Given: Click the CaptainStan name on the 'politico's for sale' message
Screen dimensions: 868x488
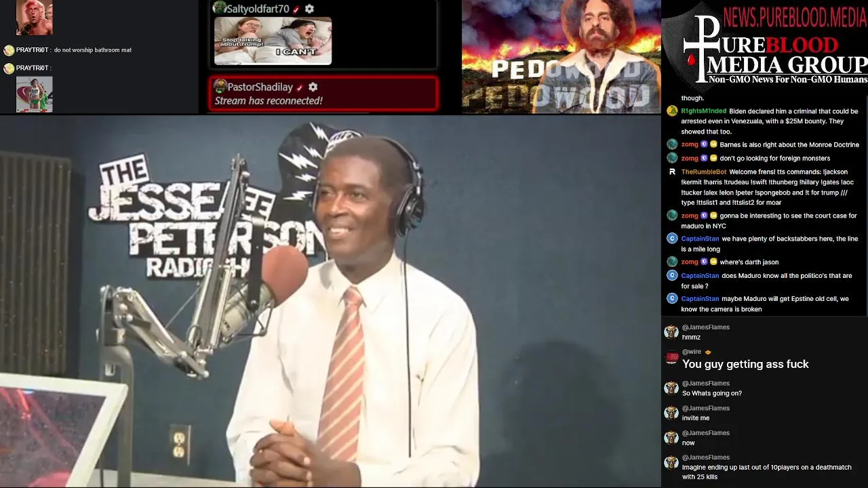Looking at the screenshot, I should coord(700,276).
